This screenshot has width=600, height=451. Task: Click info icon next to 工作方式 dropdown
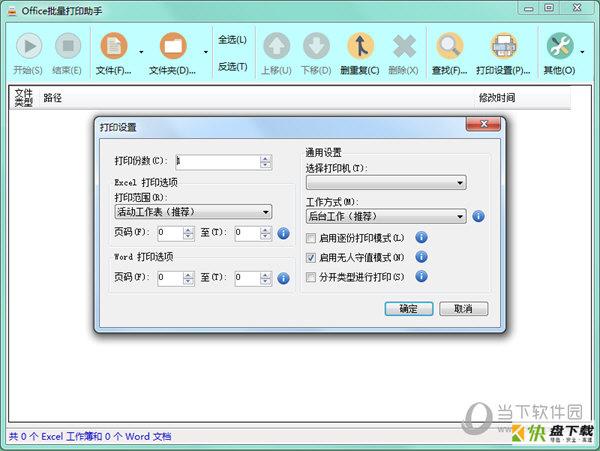point(478,216)
